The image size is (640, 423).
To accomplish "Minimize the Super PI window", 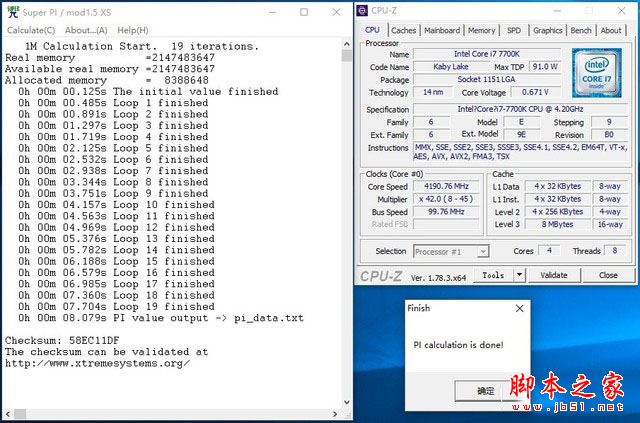I will click(x=272, y=12).
